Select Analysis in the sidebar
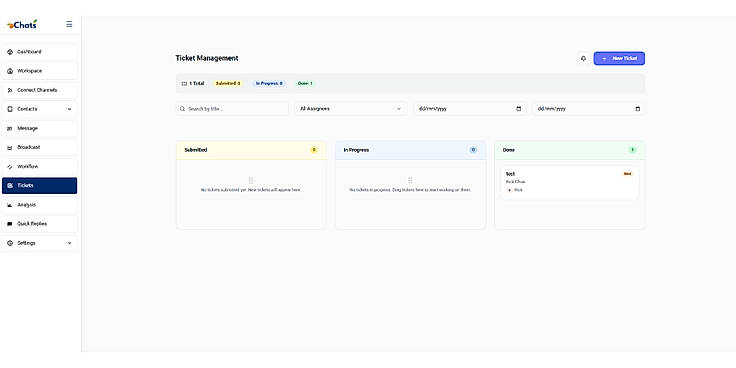Image resolution: width=736 pixels, height=368 pixels. coord(39,205)
